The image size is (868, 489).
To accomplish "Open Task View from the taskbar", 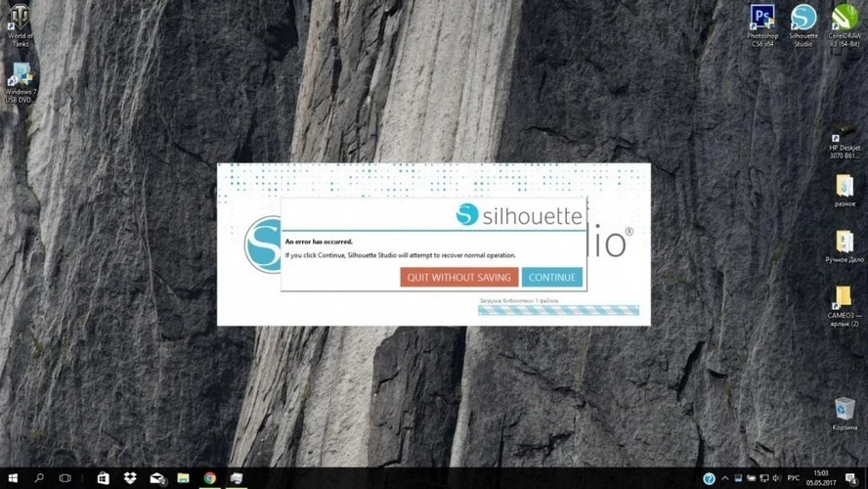I will coord(65,478).
